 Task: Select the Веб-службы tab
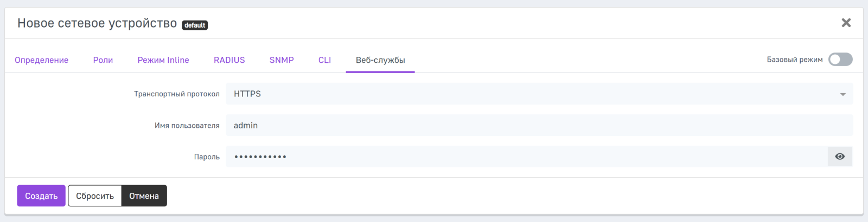click(380, 60)
